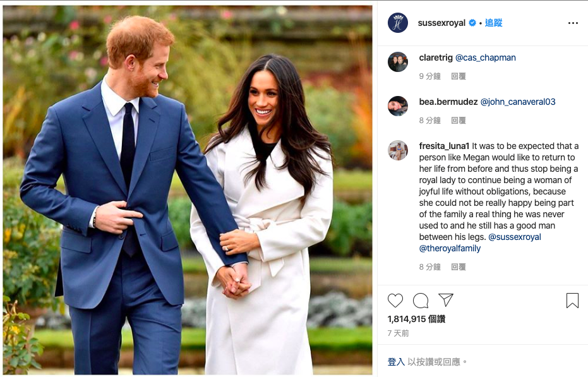
Task: Open the three-dot more options menu
Action: (573, 23)
